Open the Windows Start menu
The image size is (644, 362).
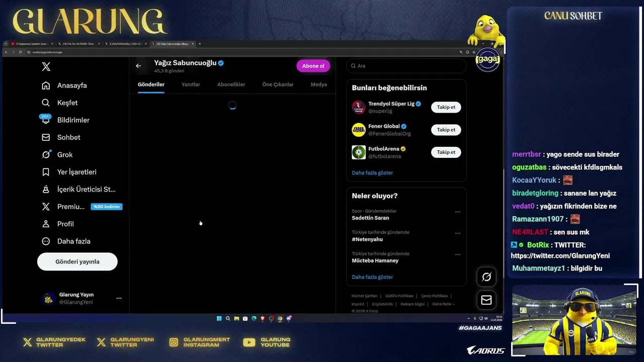(x=219, y=318)
